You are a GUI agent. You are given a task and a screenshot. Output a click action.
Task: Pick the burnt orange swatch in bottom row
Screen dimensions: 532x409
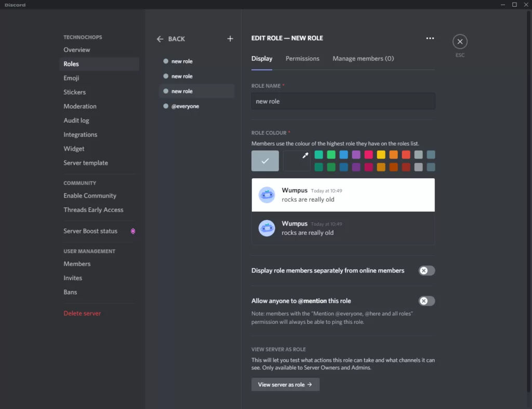pos(394,167)
